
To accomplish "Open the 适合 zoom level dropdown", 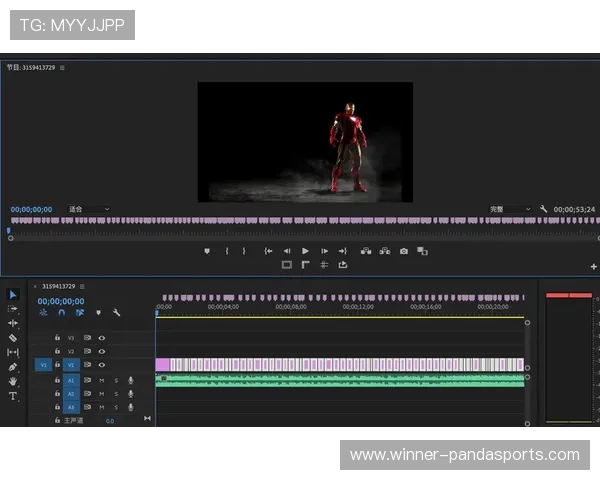I will pos(89,209).
